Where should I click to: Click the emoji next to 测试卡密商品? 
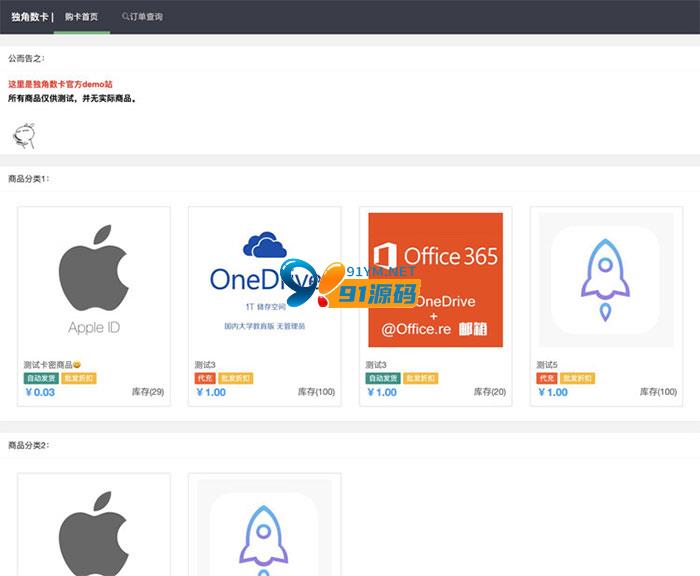click(x=77, y=365)
